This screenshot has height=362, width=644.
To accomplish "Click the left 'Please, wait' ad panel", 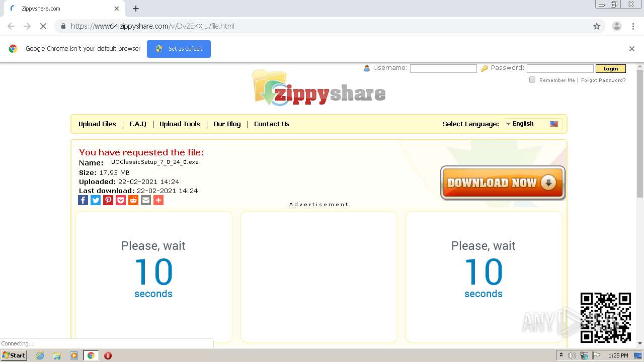I will [x=153, y=277].
